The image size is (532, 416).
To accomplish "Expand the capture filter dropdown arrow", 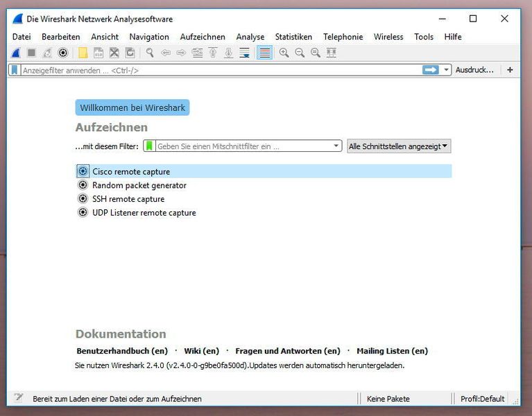I will coord(336,146).
